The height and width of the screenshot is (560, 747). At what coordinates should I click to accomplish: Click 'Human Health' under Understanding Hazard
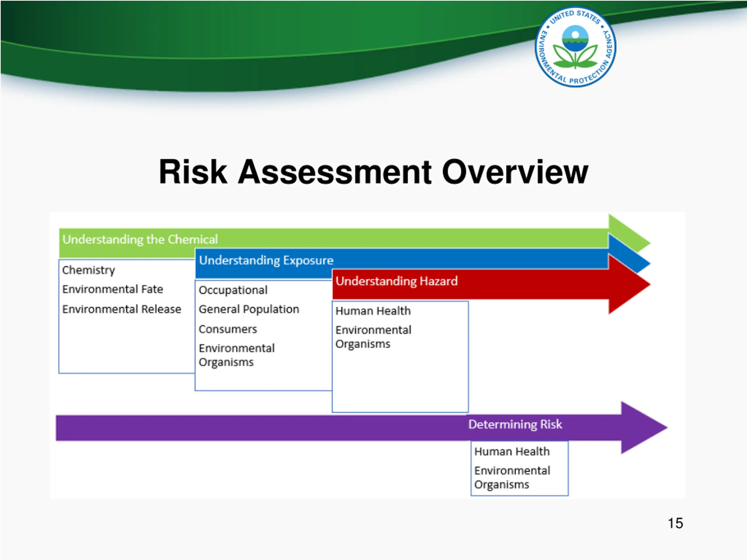click(373, 311)
